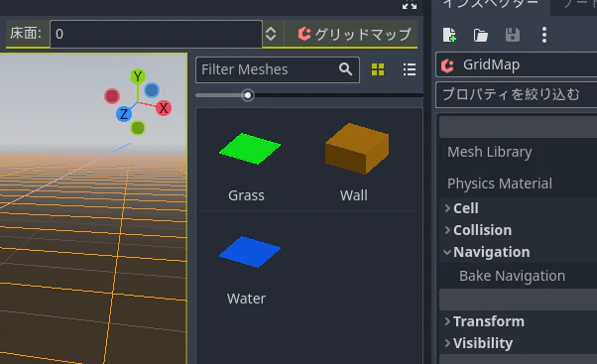The height and width of the screenshot is (364, 597).
Task: Click the new resource icon in Inspector
Action: 449,35
